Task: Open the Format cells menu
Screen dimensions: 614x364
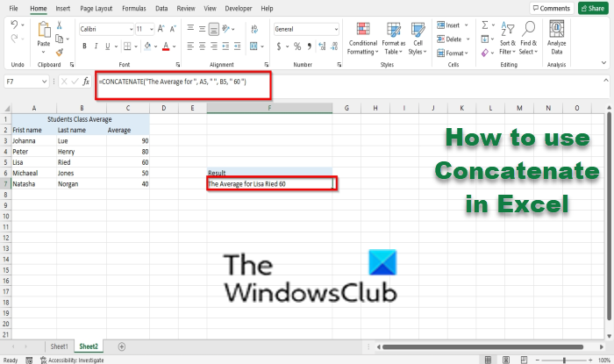Action: [453, 53]
